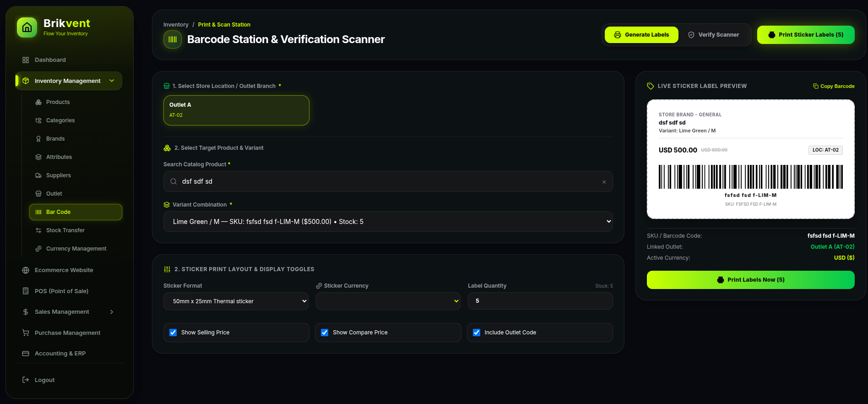Click the Suppliers truck icon
Viewport: 868px width, 404px height.
click(38, 175)
